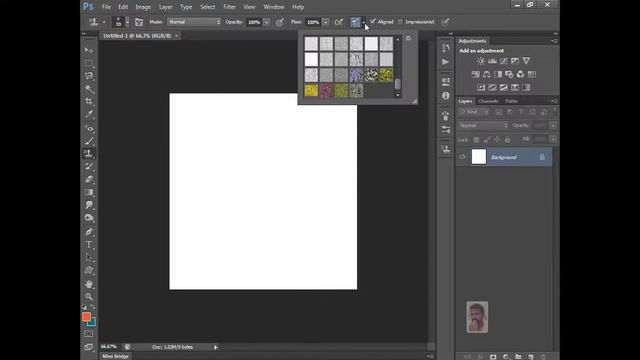Select the Lasso tool
This screenshot has width=640, height=360.
point(89,76)
